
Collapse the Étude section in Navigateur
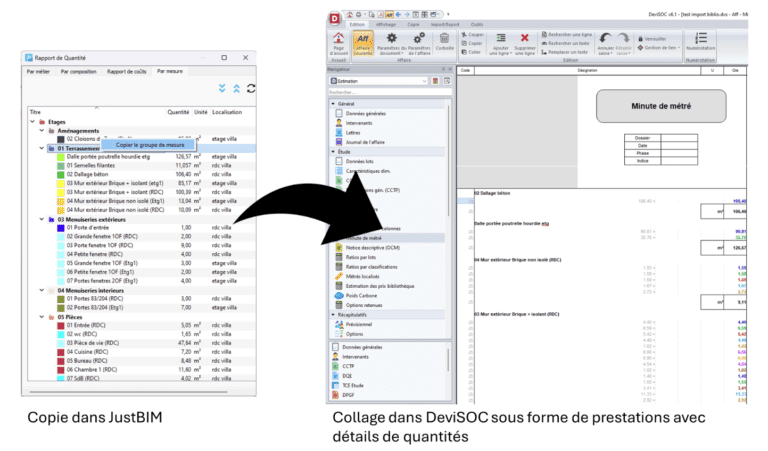(x=333, y=152)
